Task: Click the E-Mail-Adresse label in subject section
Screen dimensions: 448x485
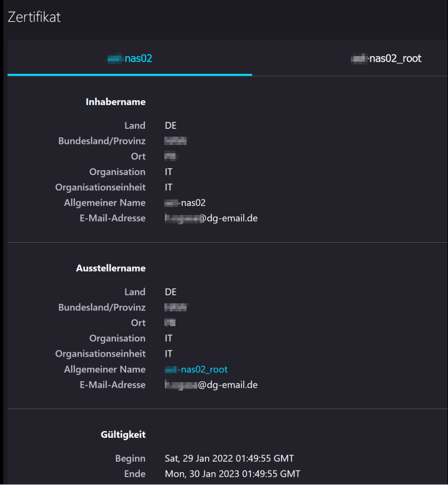Action: 114,218
